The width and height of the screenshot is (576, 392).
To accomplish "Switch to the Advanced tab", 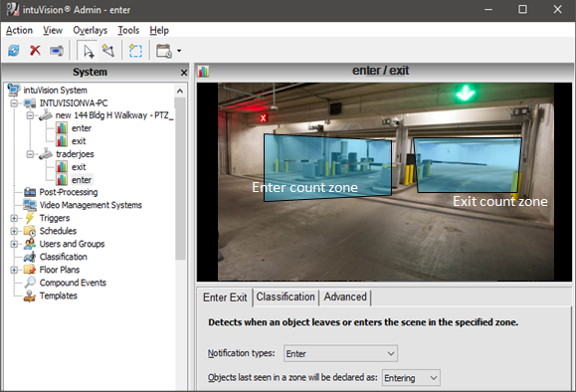I will [345, 296].
